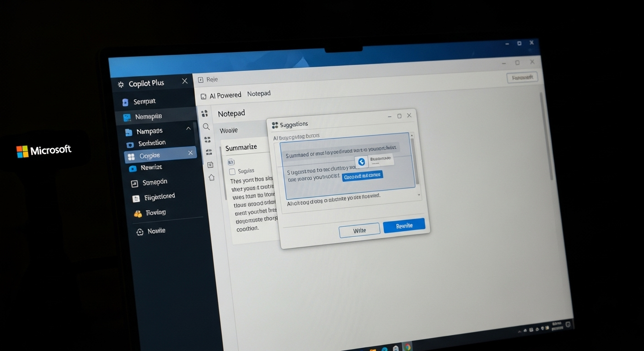
Task: Click the top-right toolbar button in main window
Action: click(522, 78)
